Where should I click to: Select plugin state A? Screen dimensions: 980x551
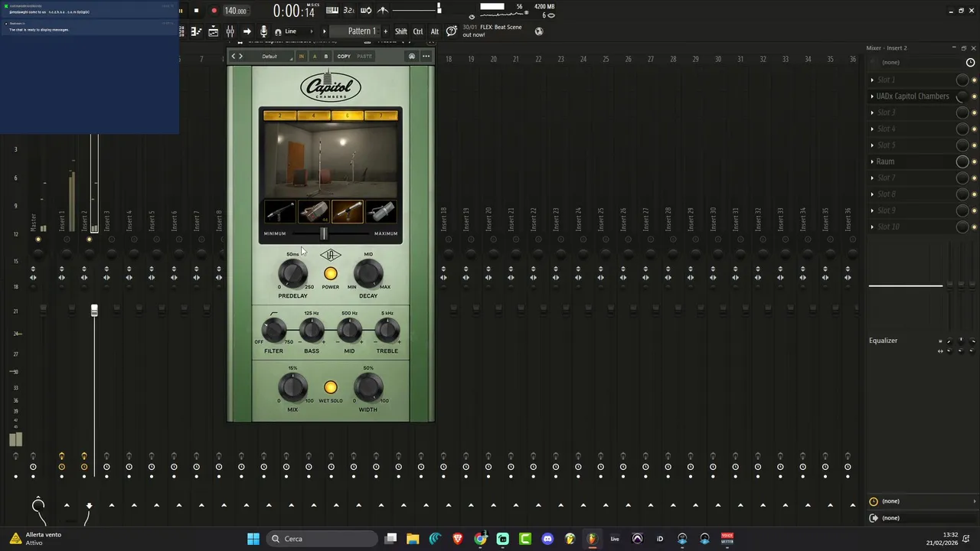click(x=314, y=56)
